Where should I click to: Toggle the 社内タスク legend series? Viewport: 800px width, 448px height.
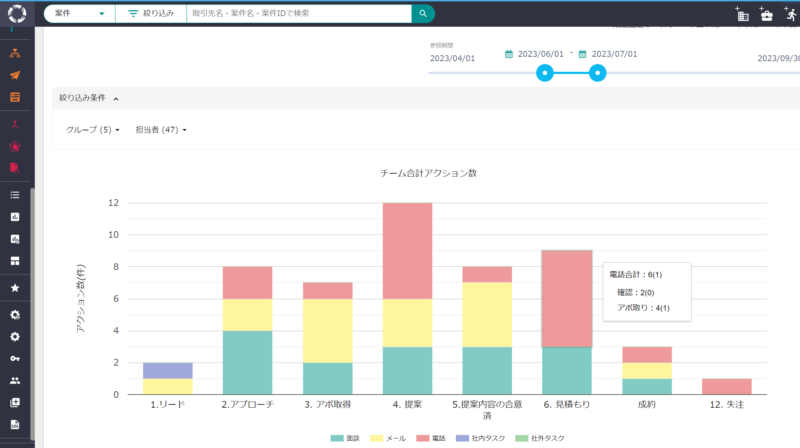click(480, 438)
